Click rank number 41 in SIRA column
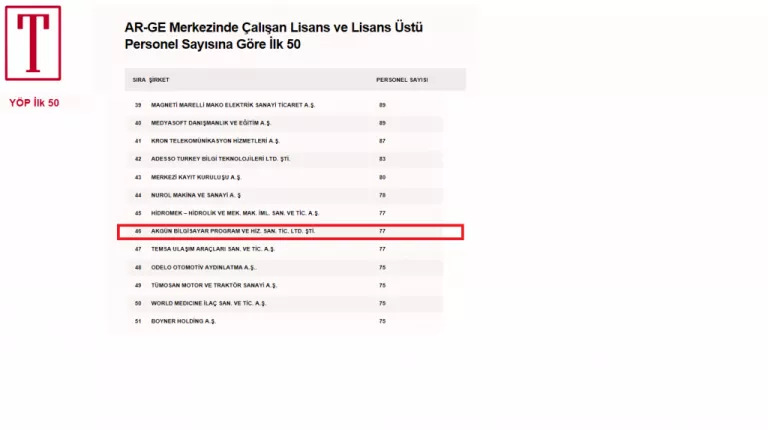 click(x=138, y=141)
